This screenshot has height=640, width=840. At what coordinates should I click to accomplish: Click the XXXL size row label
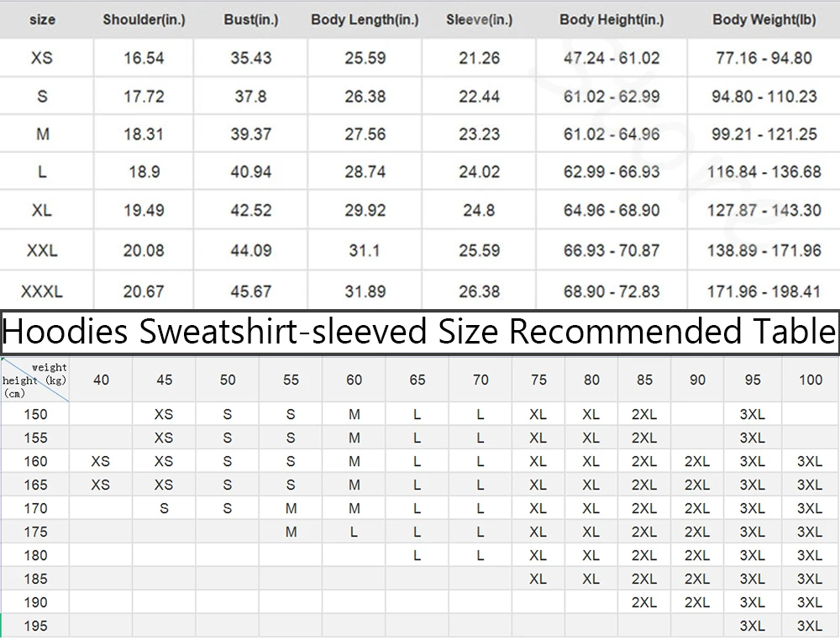tap(41, 291)
